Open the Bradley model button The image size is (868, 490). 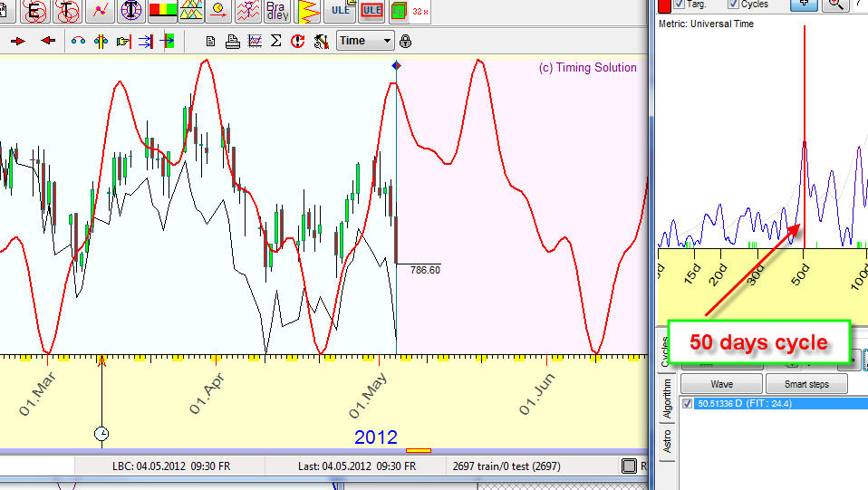pyautogui.click(x=277, y=11)
